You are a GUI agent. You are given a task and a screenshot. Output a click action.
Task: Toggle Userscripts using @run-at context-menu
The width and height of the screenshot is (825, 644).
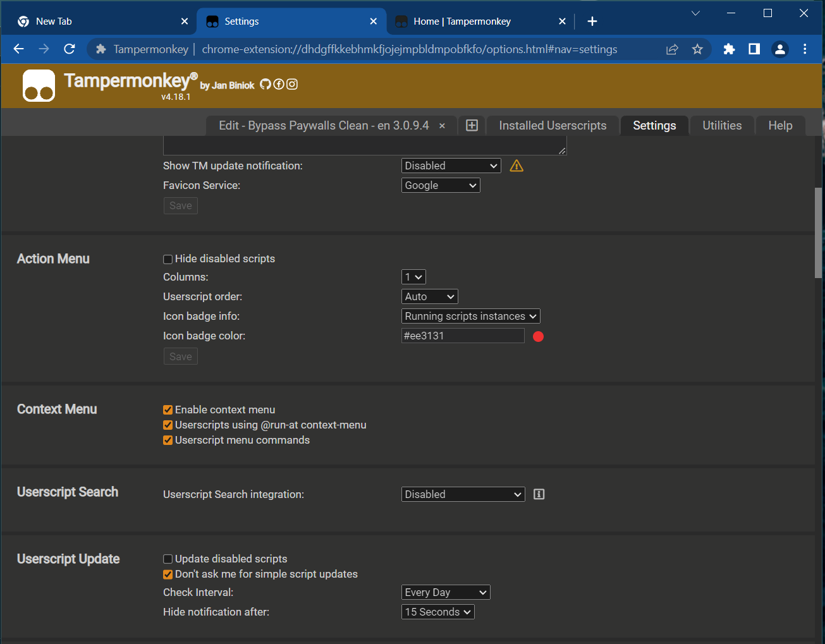168,425
